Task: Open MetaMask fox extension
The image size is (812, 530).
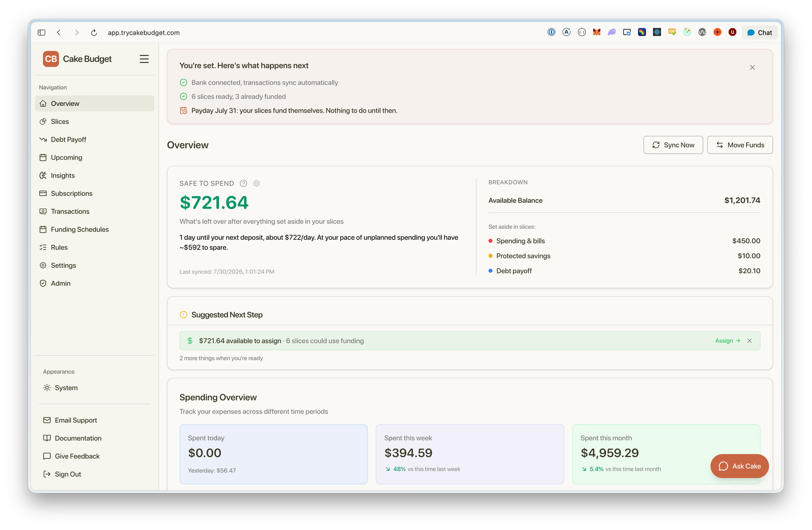Action: [596, 32]
